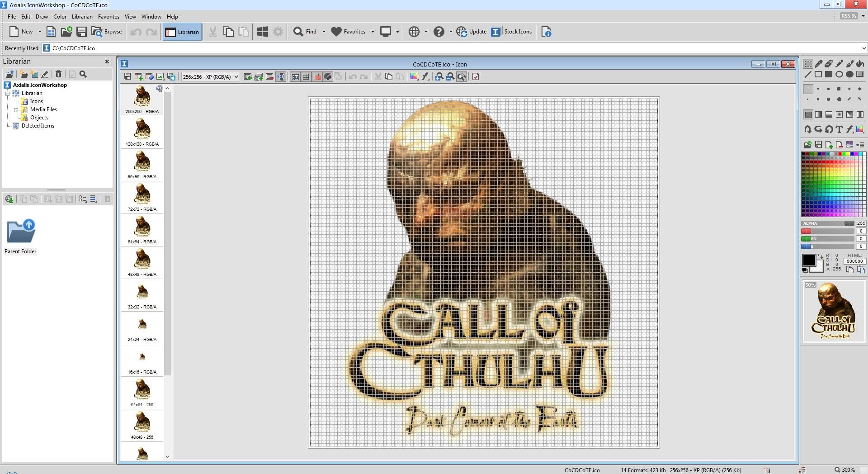Click the Update button

click(471, 32)
